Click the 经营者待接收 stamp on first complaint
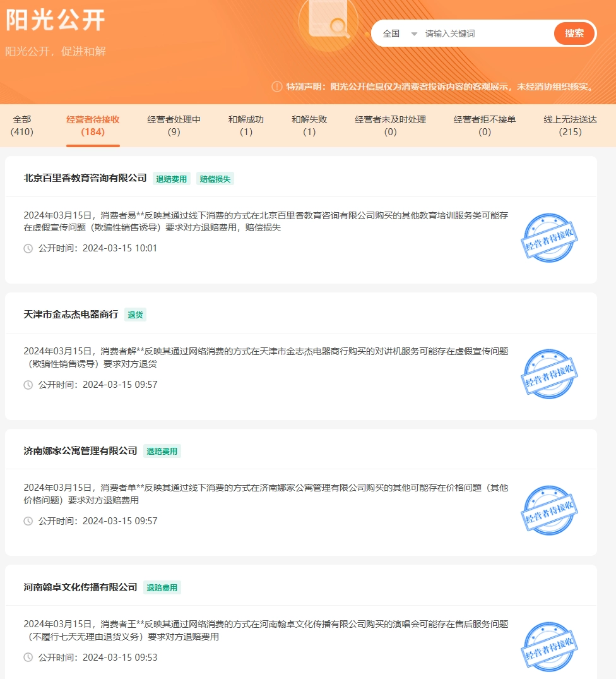Image resolution: width=616 pixels, height=679 pixels. pos(548,239)
